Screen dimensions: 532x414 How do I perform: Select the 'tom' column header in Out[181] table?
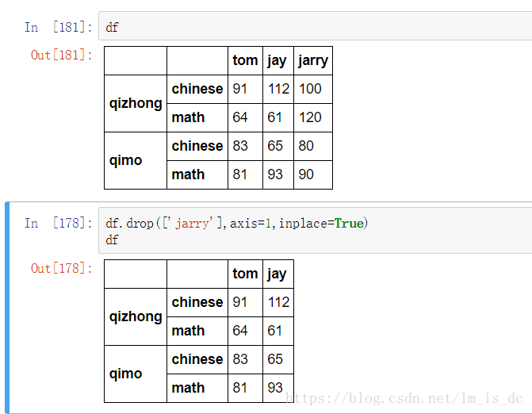245,61
